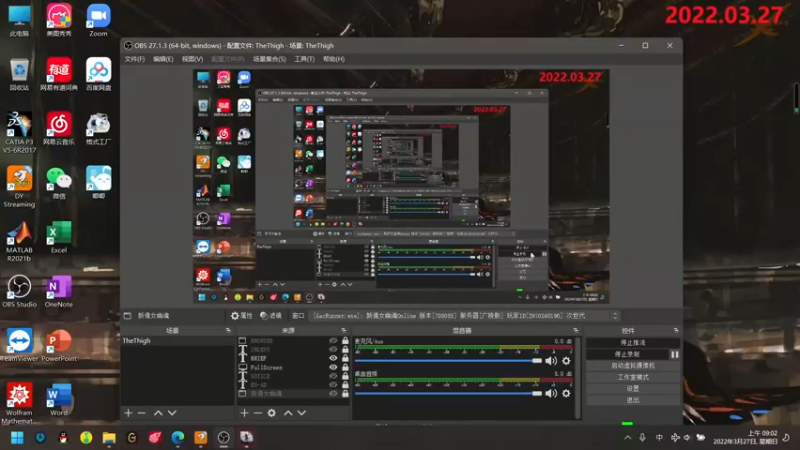The height and width of the screenshot is (450, 800).
Task: Open 属性 properties on source toolbar
Action: [x=242, y=316]
